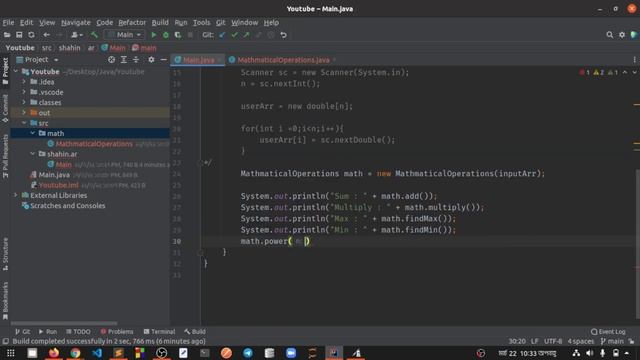Expand External Libraries node

[16, 195]
